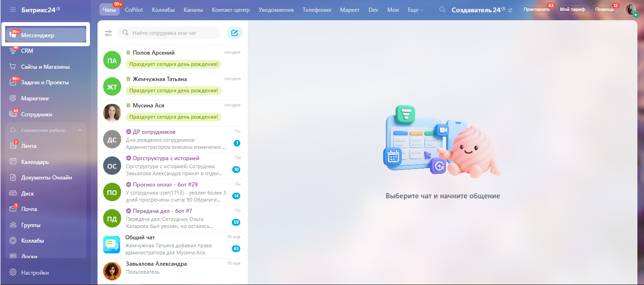Click the create new chat button
The image size is (644, 285).
[235, 33]
